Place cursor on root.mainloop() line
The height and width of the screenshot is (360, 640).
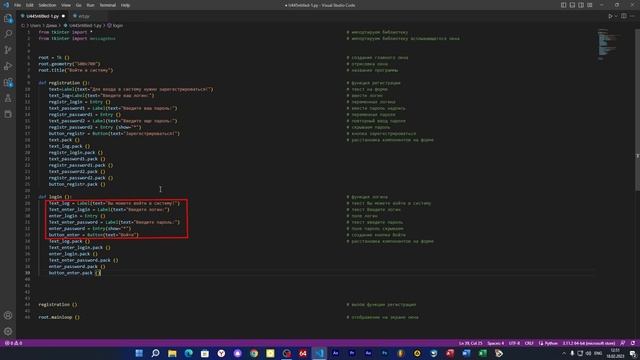59,317
